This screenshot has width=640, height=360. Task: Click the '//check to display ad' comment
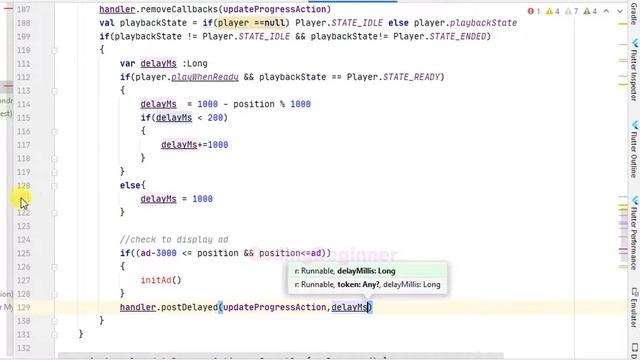[174, 240]
